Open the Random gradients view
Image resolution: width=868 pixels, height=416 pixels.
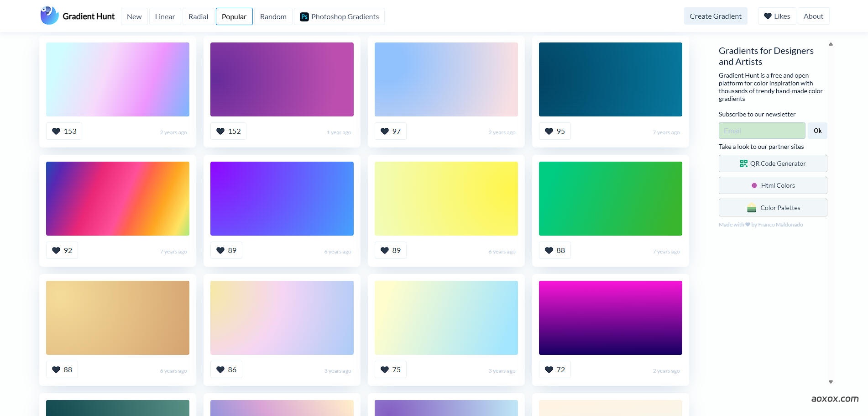273,16
